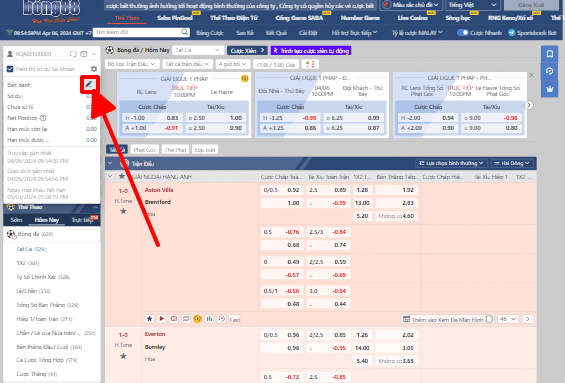Expand the Bộ Lọc Trận Đấu dropdown

[131, 64]
